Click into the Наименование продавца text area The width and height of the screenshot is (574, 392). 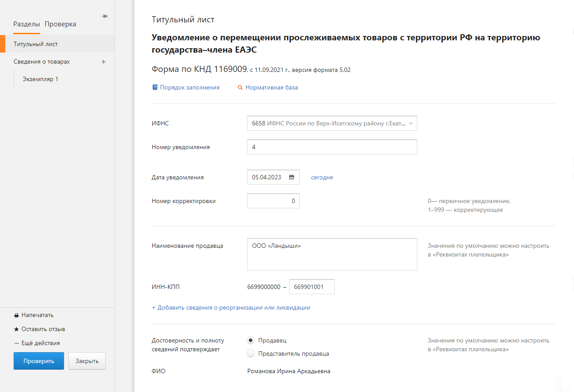click(x=332, y=254)
